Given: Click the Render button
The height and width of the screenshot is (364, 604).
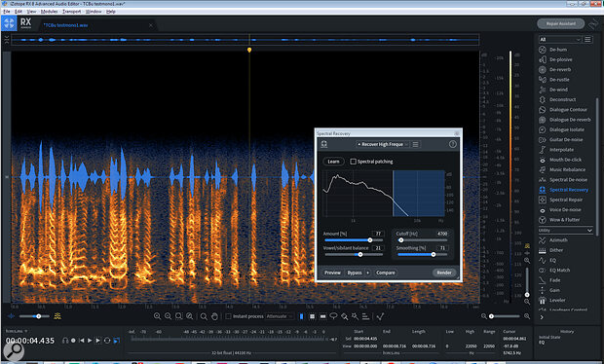Looking at the screenshot, I should point(444,273).
